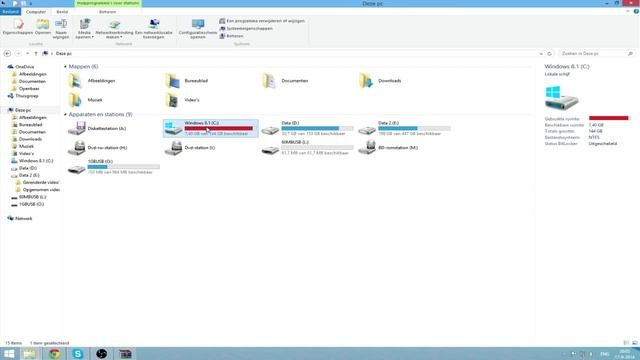Click File Explorer on the taskbar
Viewport: 640px width, 360px height.
(x=30, y=354)
